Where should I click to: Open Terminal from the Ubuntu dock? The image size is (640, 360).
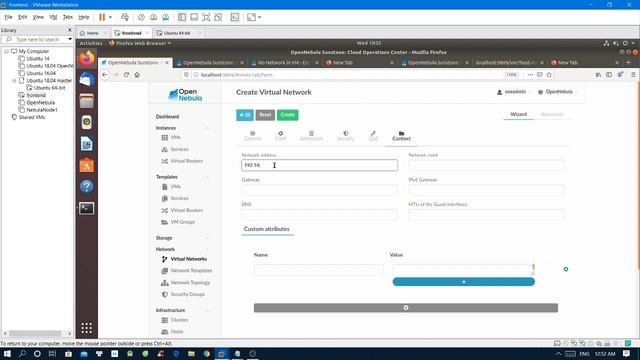pos(87,208)
